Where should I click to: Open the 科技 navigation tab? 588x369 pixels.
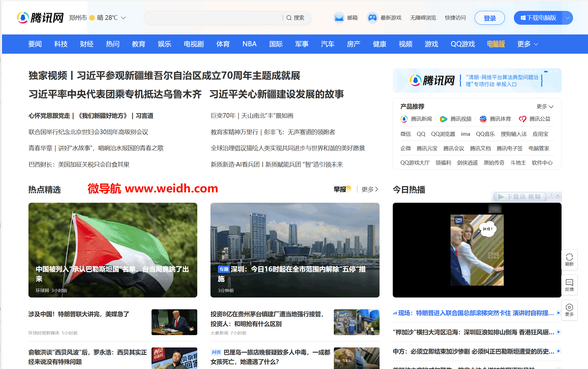pyautogui.click(x=61, y=44)
